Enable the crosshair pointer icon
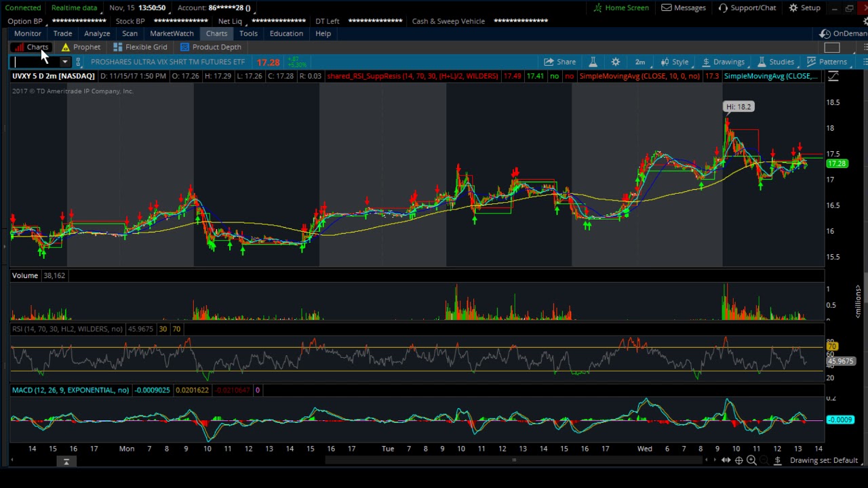868x488 pixels. click(x=738, y=460)
